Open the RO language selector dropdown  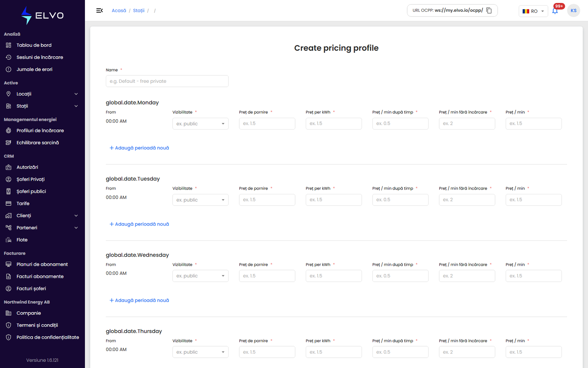pyautogui.click(x=533, y=11)
